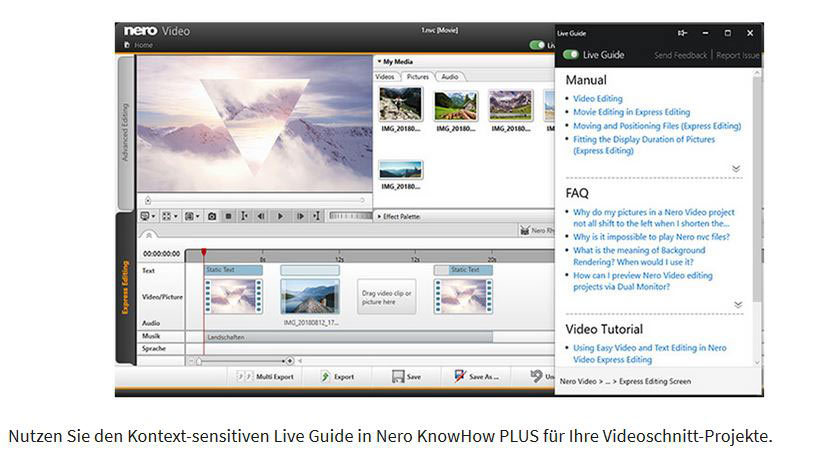Open the full screen view dropdown
Viewport: 823px width, 467px height.
169,216
